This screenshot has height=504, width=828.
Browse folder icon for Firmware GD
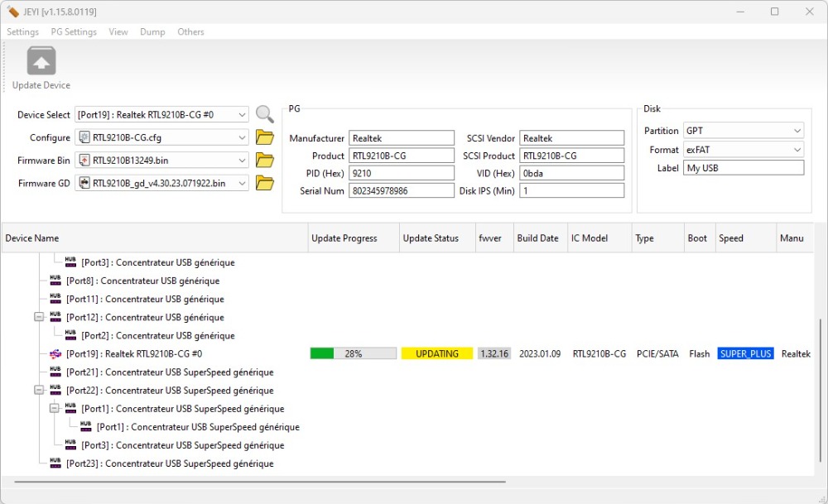point(264,184)
